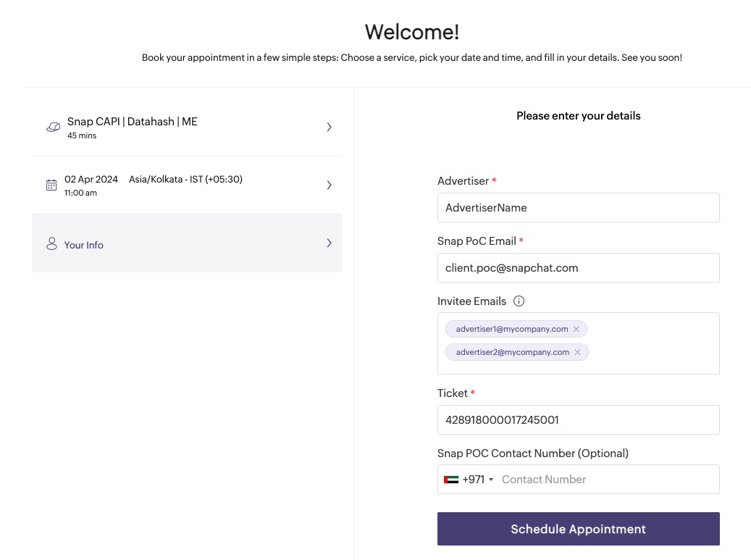Image resolution: width=751 pixels, height=560 pixels.
Task: Click the Snap POC Contact Number label
Action: [532, 454]
